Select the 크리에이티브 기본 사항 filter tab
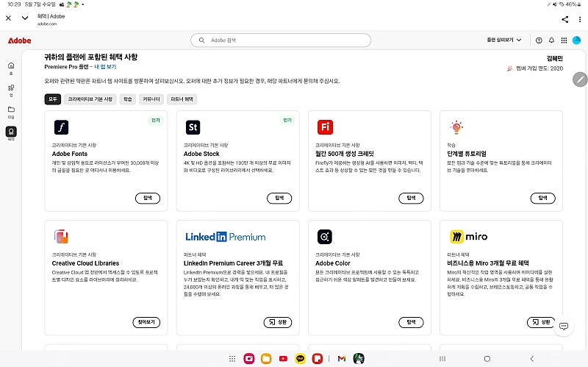 (90, 99)
